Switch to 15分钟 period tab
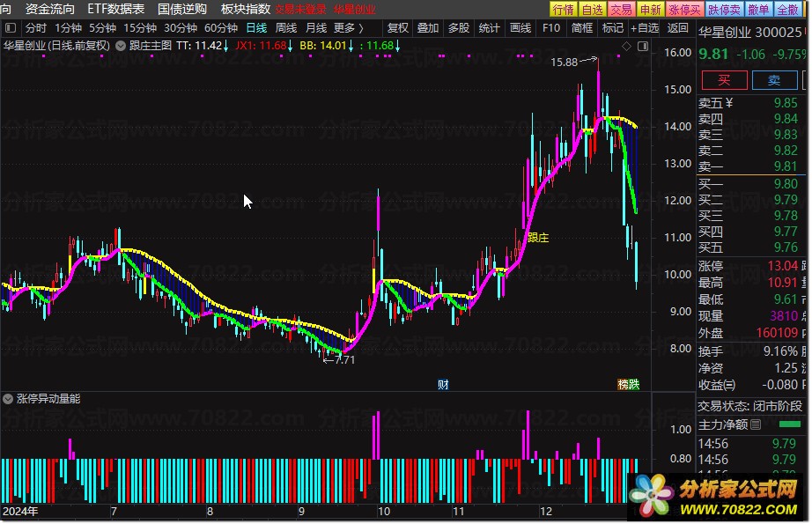This screenshot has height=524, width=812. [x=140, y=28]
